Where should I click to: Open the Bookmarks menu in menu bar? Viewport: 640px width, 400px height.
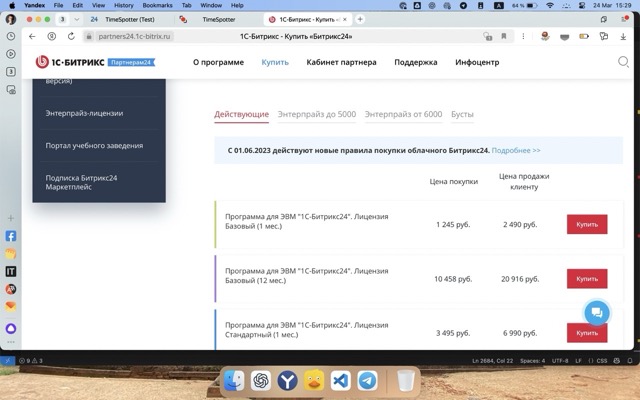pos(157,5)
